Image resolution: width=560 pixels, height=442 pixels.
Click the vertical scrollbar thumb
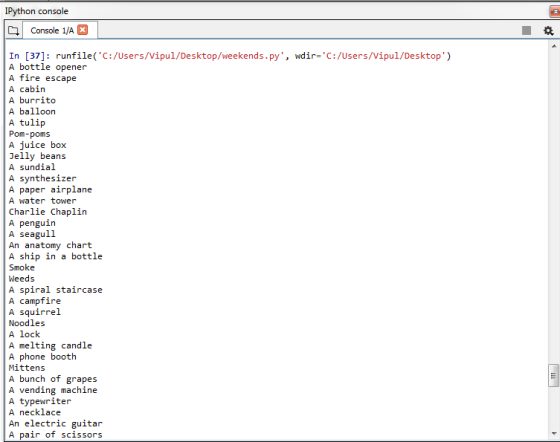[554, 375]
